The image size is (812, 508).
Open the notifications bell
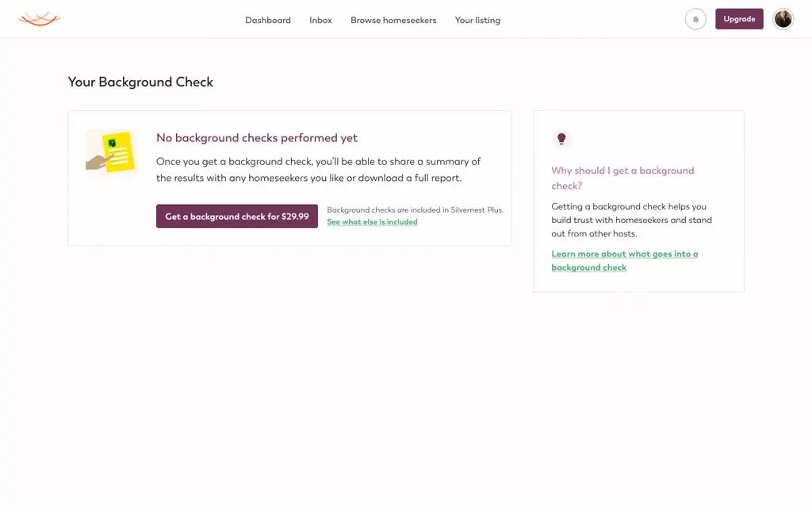(695, 19)
